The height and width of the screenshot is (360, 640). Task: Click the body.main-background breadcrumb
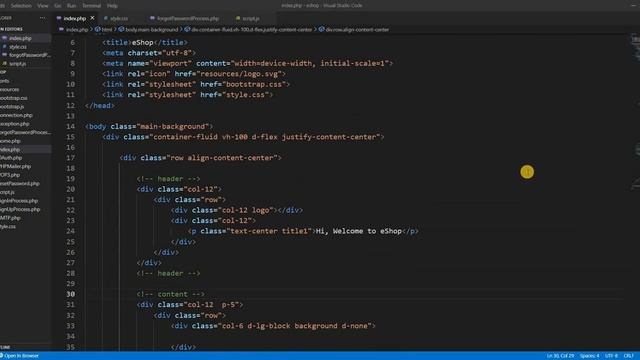coord(151,29)
